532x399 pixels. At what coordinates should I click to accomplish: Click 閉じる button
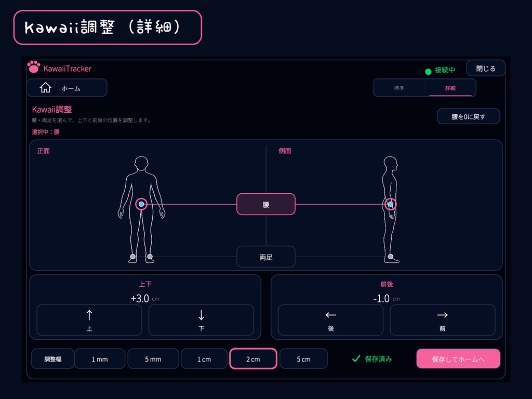[x=486, y=69]
